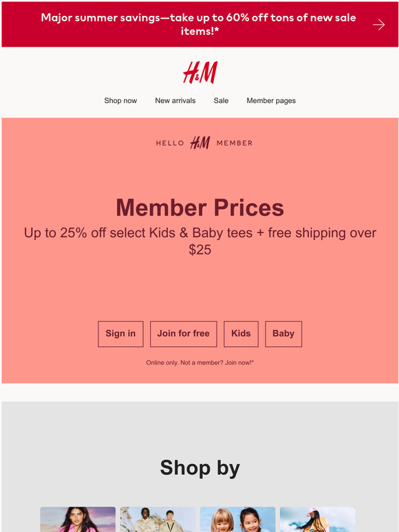Viewport: 399px width, 532px height.
Task: Open the Shop now menu link
Action: [x=120, y=100]
